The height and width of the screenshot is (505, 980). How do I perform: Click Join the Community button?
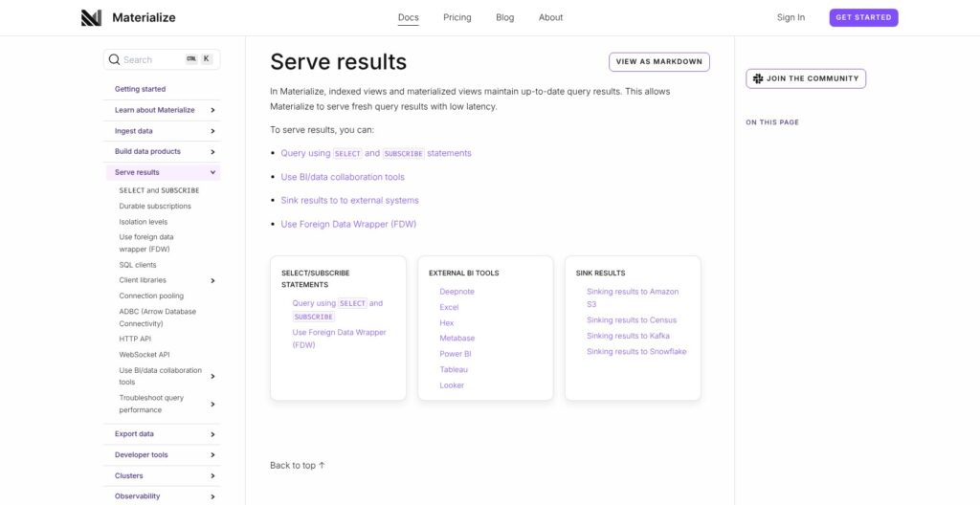coord(806,78)
